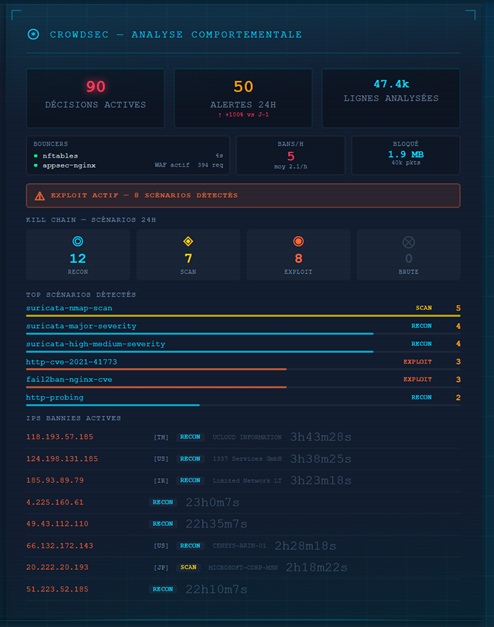This screenshot has height=627, width=494.
Task: Click banned IP 20.222.20.193
Action: click(x=57, y=567)
